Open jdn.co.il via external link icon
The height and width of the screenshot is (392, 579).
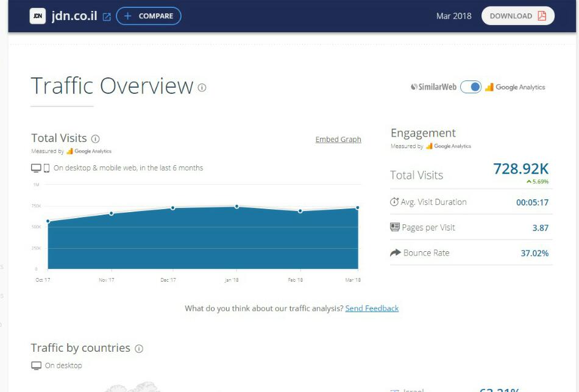coord(107,17)
